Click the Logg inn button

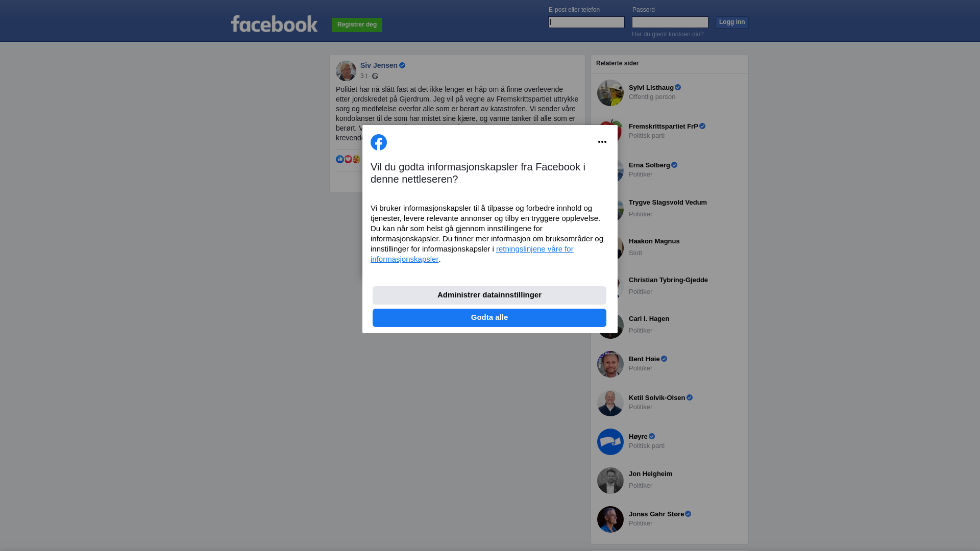click(732, 22)
